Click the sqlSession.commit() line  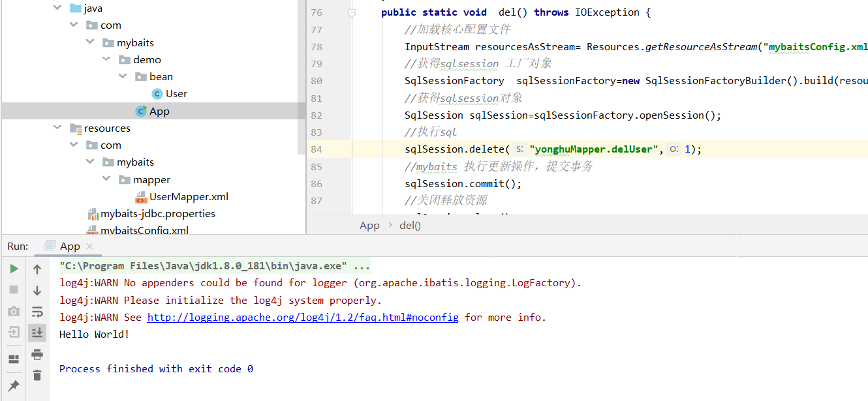click(x=463, y=183)
